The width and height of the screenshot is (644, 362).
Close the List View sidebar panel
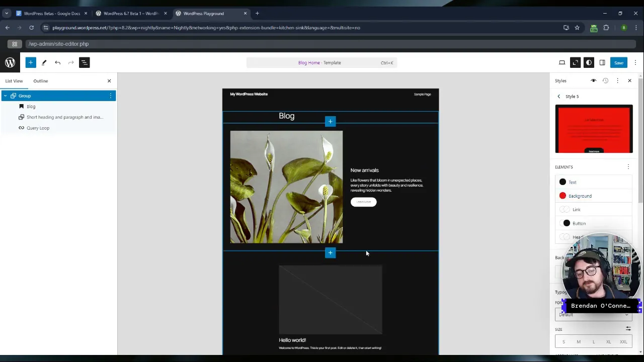point(109,80)
